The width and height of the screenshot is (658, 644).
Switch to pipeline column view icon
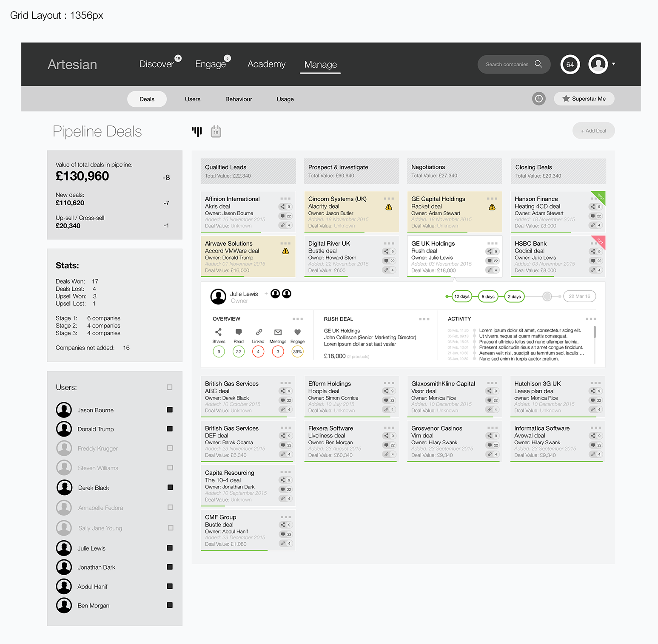(197, 131)
